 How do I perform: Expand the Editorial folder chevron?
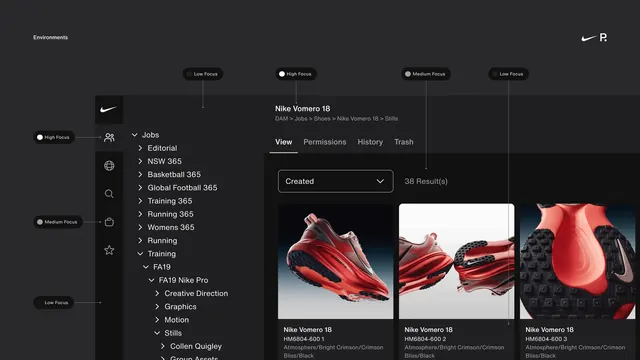140,148
